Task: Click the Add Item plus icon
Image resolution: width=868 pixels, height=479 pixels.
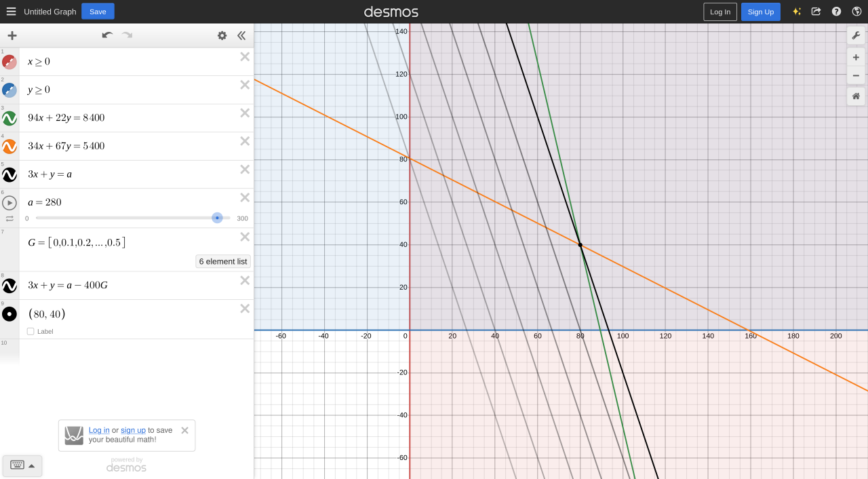Action: click(12, 36)
